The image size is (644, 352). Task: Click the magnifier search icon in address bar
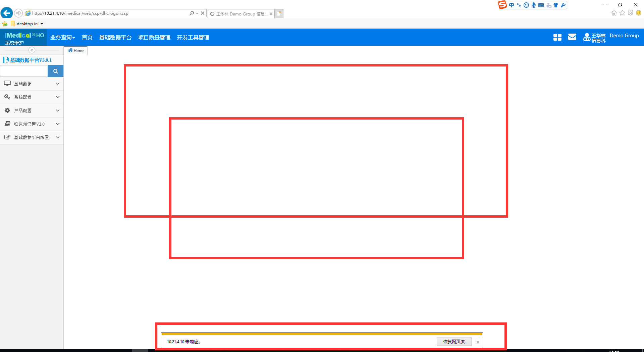pyautogui.click(x=192, y=13)
